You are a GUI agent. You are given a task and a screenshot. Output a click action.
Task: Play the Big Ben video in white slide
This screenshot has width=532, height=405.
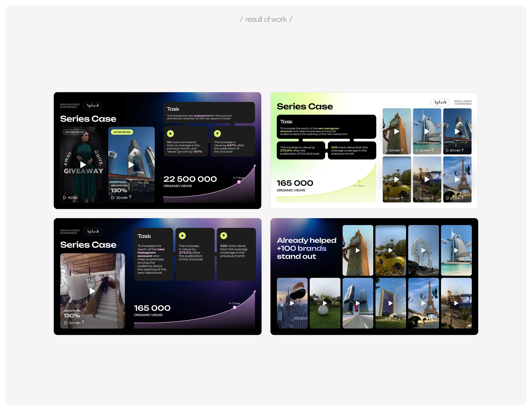[397, 131]
